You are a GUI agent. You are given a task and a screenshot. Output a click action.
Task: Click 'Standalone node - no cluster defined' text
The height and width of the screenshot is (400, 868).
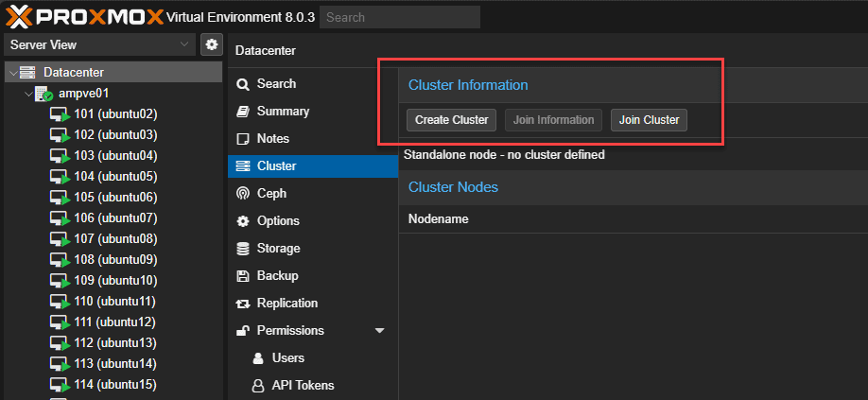pos(504,155)
